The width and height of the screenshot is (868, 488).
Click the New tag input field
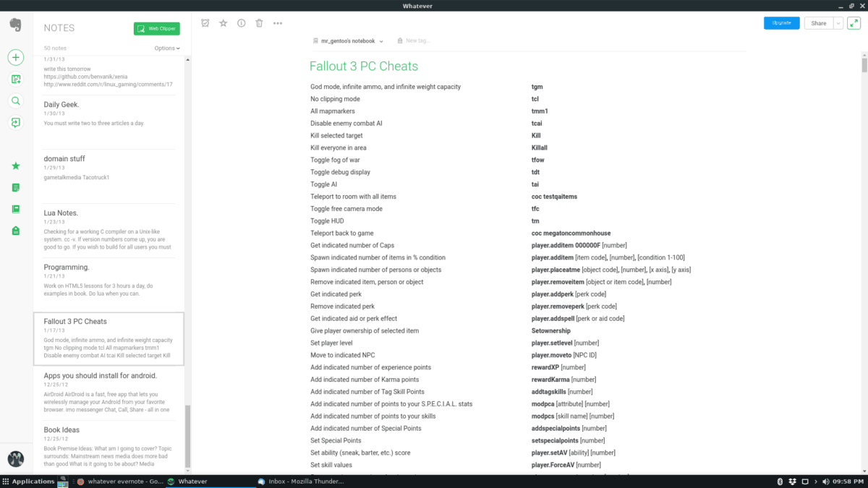[420, 40]
